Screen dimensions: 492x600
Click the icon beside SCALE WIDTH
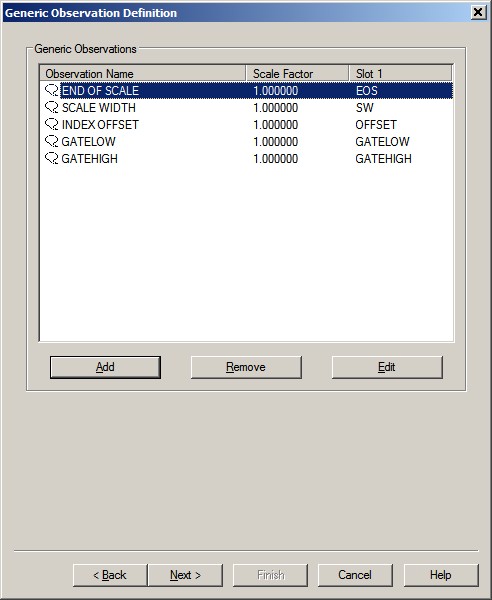(52, 108)
